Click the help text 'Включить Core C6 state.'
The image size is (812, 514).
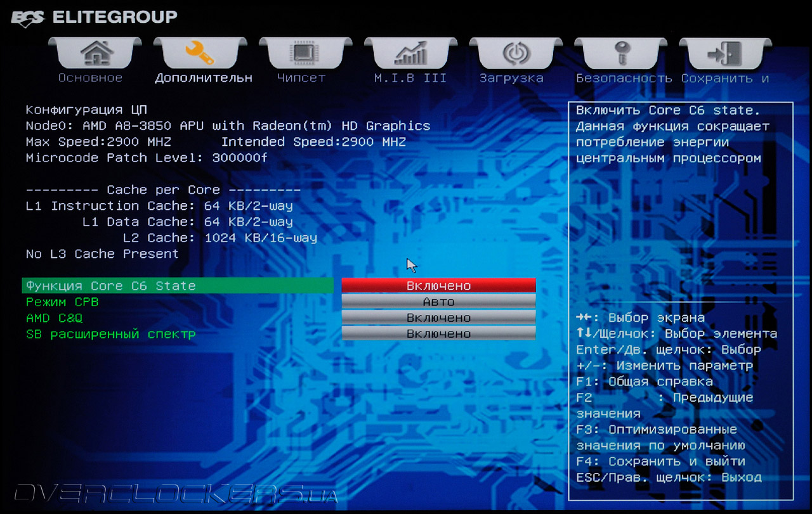coord(668,110)
